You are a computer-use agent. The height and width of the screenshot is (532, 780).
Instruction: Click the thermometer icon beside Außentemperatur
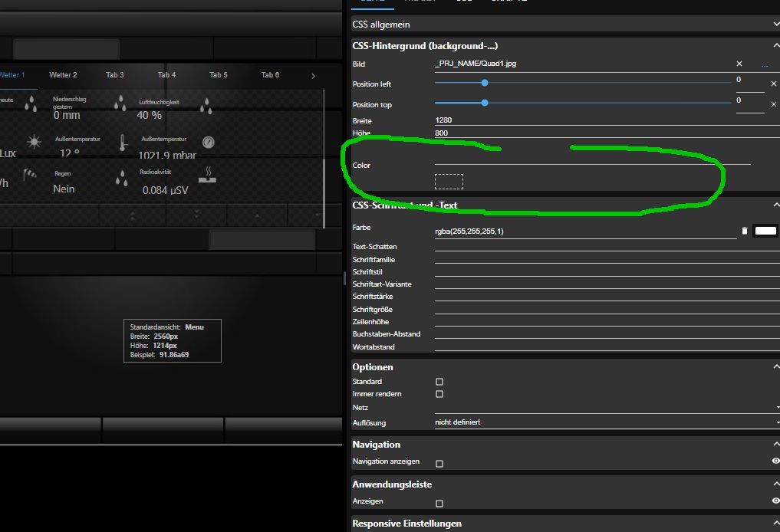click(122, 143)
